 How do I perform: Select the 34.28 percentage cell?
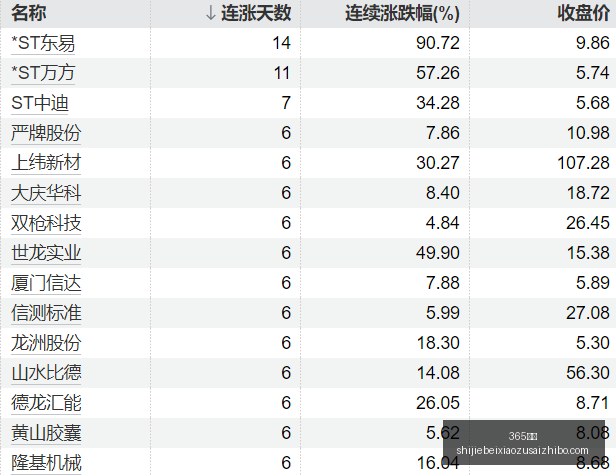pyautogui.click(x=438, y=103)
